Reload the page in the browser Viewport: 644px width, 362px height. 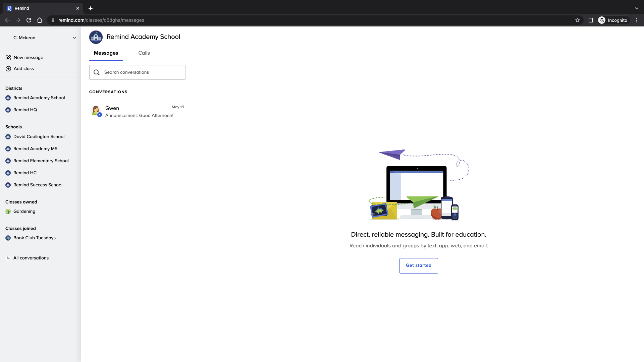(x=29, y=20)
